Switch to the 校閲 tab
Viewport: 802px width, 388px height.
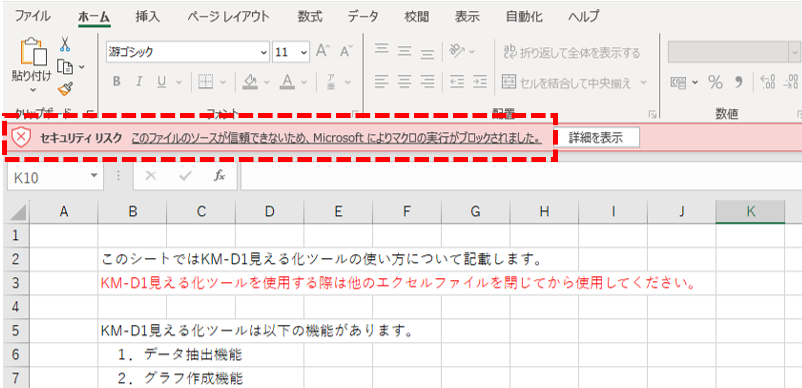[x=416, y=16]
